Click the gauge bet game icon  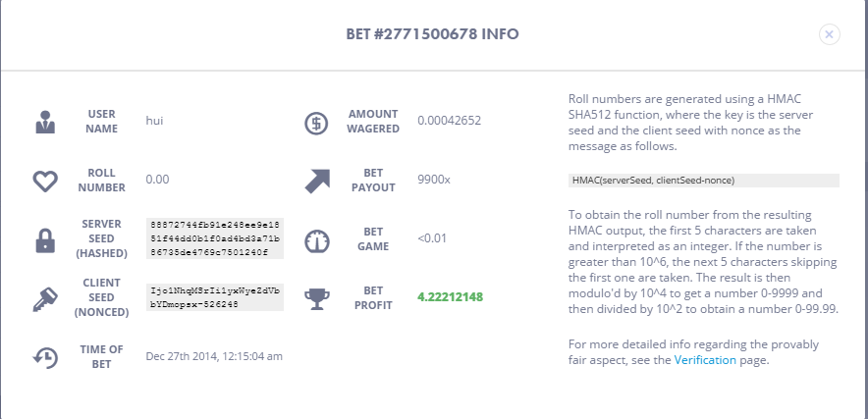317,240
